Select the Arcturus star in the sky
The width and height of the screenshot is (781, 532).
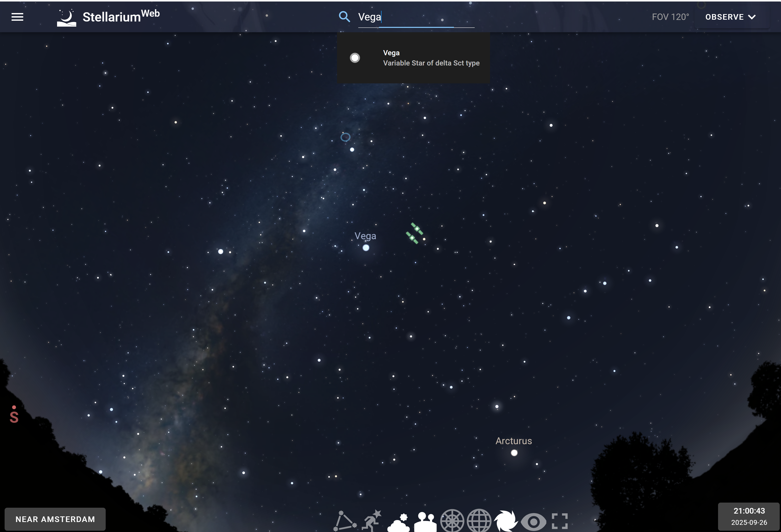tap(514, 453)
